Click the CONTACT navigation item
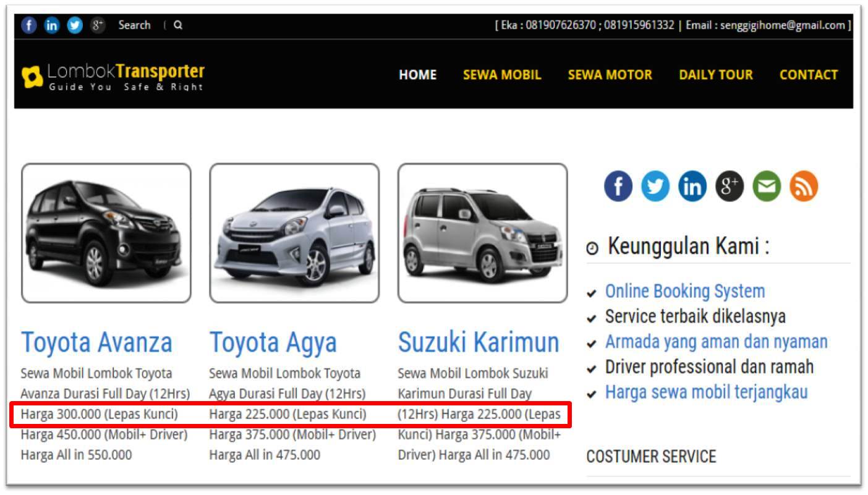 [809, 75]
